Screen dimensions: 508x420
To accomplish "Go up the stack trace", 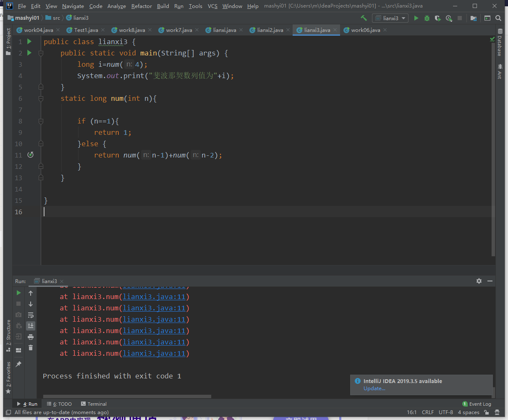I will (31, 293).
